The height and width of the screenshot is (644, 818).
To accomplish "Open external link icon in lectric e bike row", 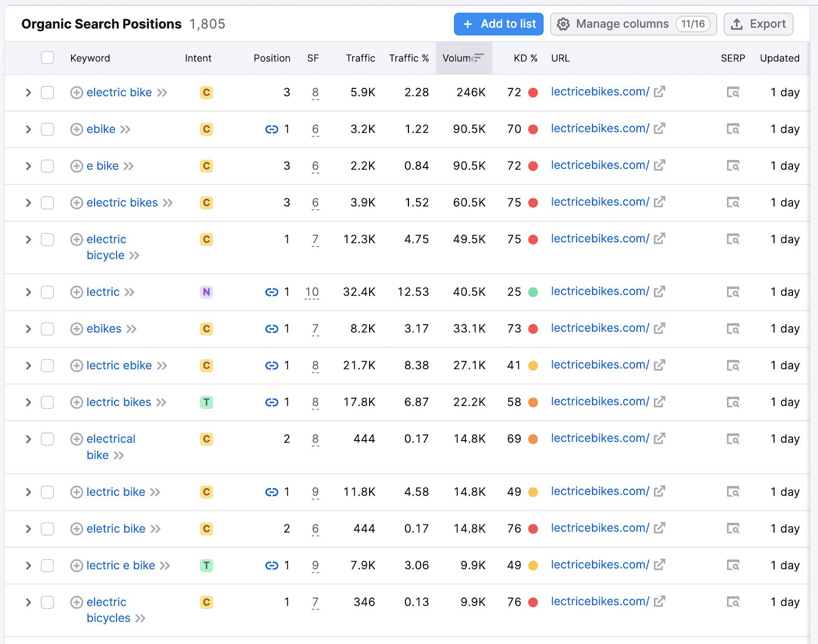I will [660, 565].
